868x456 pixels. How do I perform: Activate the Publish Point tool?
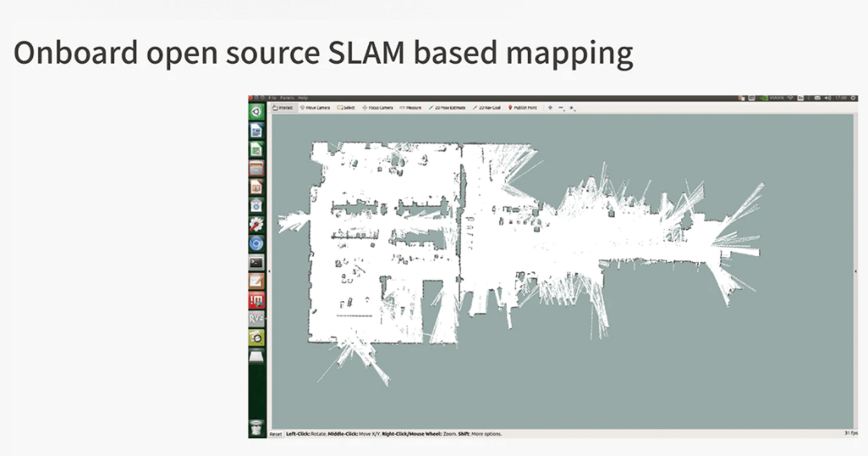523,108
